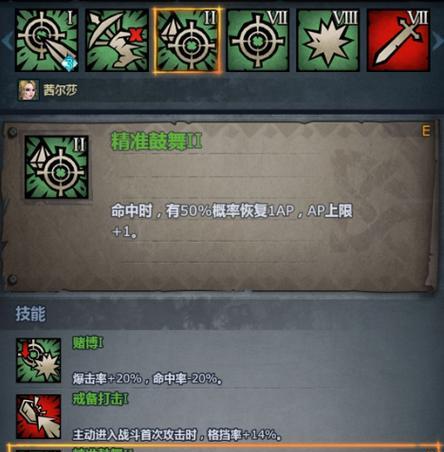
Task: Select the level VII green crosshair skill
Action: (x=258, y=40)
